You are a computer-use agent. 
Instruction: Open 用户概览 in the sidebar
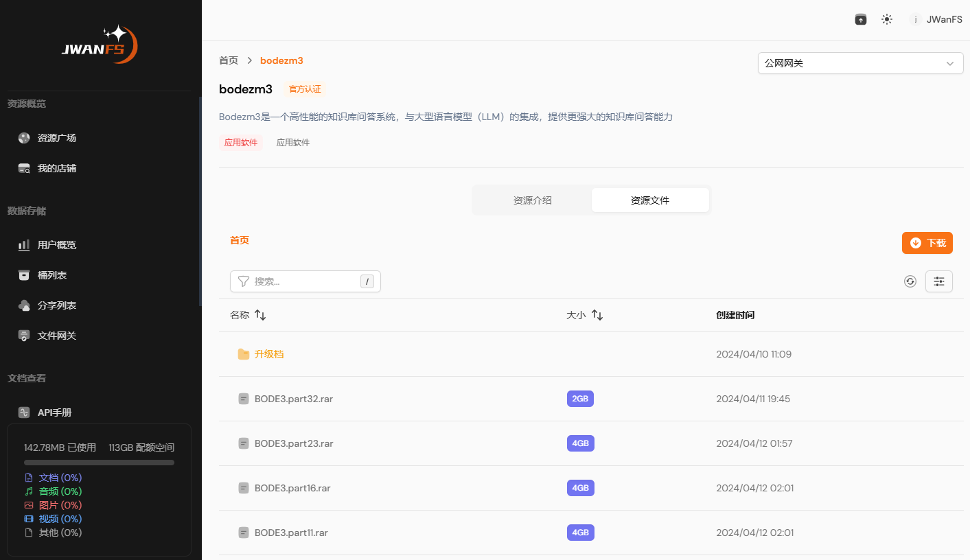57,245
